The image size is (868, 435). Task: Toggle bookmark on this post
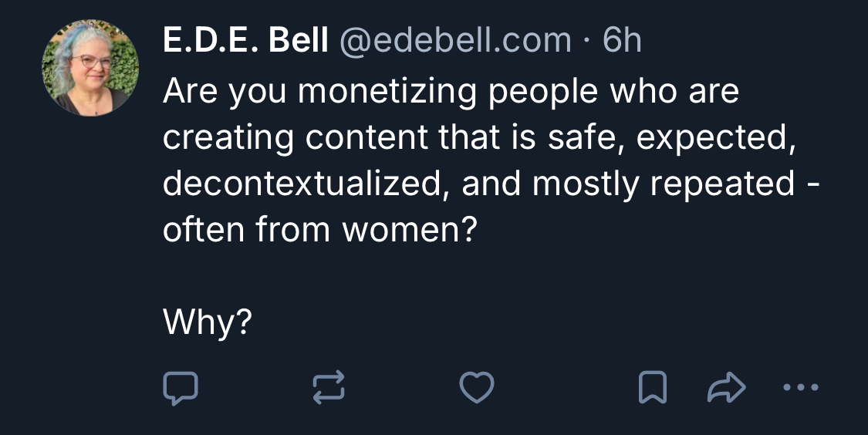pos(653,387)
